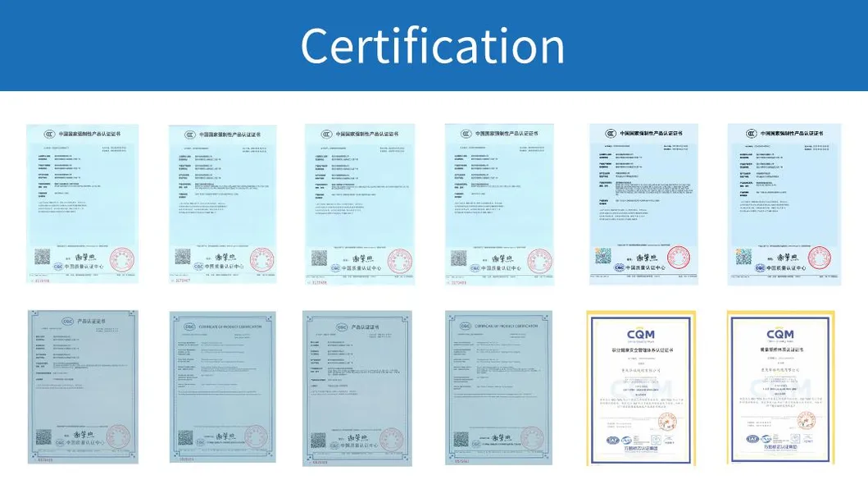Image resolution: width=868 pixels, height=489 pixels.
Task: View the third top-row CCC certificate
Action: click(x=360, y=204)
